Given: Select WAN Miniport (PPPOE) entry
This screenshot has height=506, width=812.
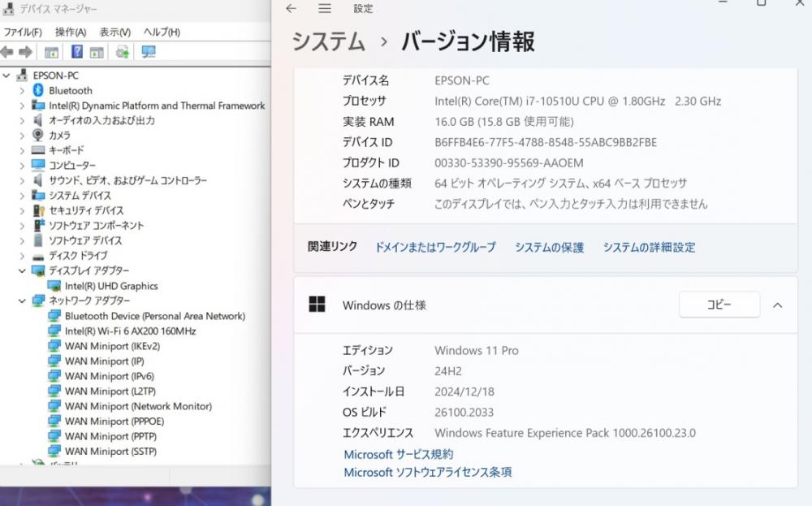Looking at the screenshot, I should (114, 421).
